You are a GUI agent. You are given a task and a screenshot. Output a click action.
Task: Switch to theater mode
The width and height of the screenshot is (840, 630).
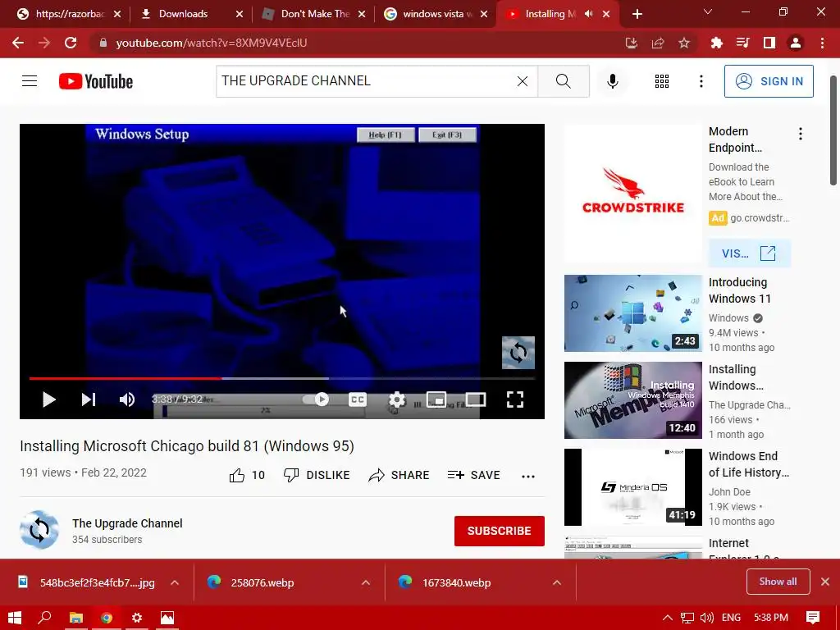476,399
